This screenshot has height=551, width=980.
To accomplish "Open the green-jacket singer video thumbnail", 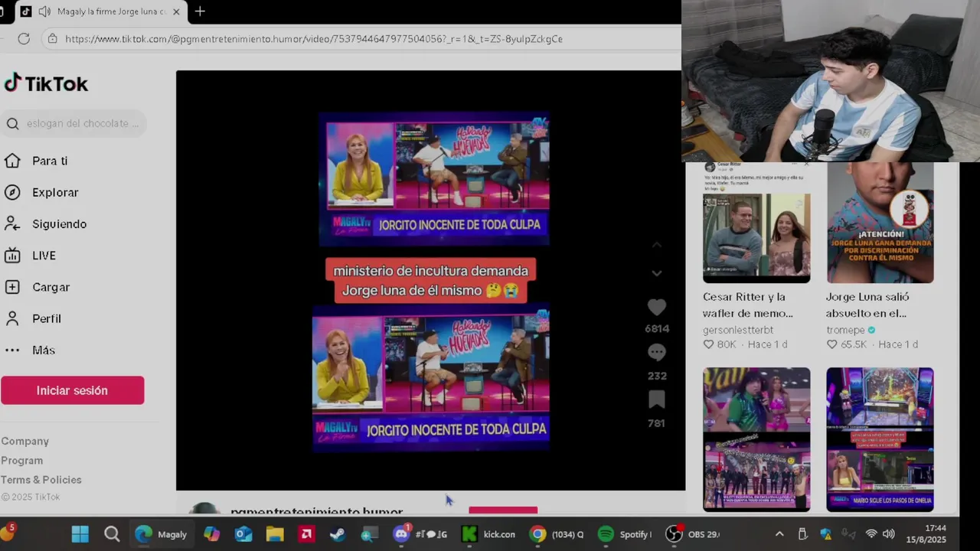I will 756,439.
